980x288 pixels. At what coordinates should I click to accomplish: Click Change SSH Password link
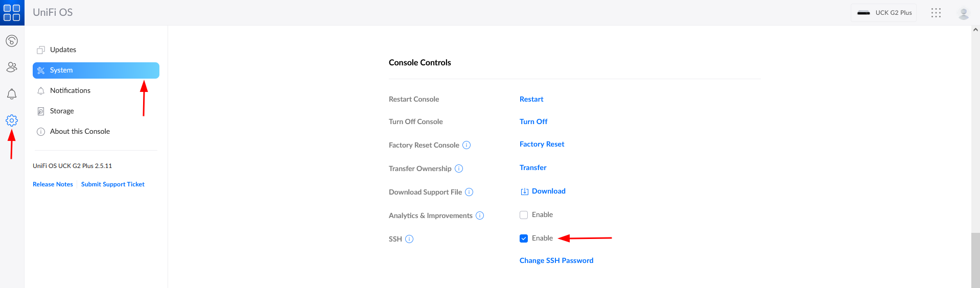pos(556,260)
